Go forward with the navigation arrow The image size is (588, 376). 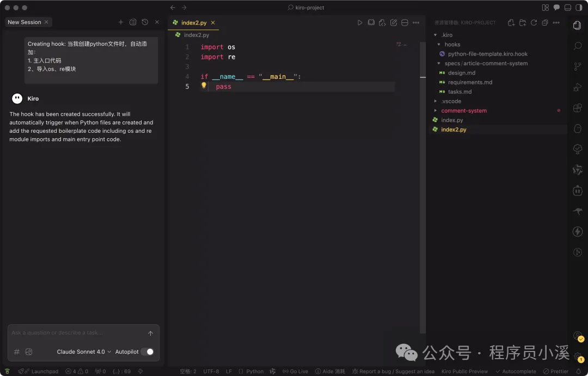pyautogui.click(x=184, y=8)
